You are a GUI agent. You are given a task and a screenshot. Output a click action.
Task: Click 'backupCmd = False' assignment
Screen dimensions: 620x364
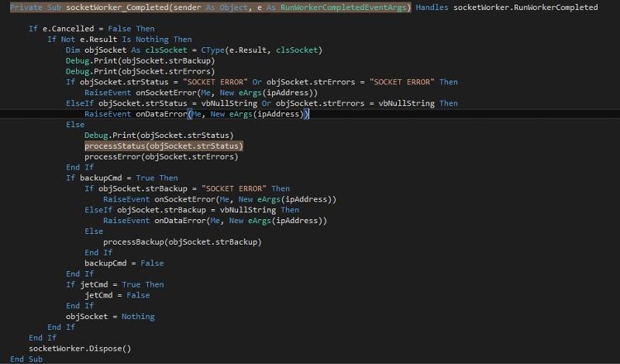pyautogui.click(x=124, y=263)
